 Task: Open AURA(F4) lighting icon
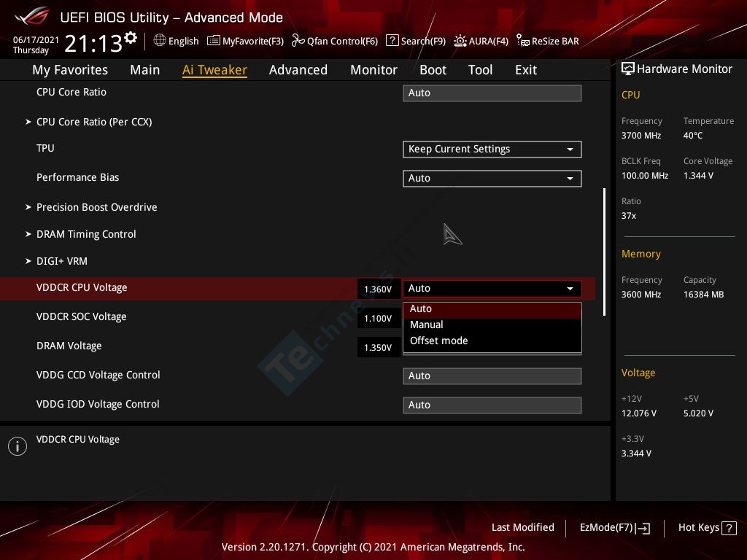point(460,41)
